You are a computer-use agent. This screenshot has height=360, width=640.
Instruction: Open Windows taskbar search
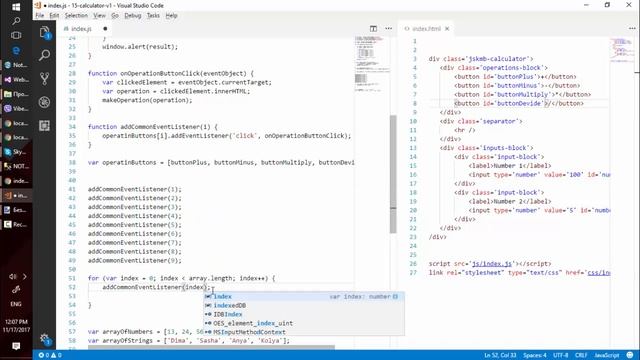[16, 20]
